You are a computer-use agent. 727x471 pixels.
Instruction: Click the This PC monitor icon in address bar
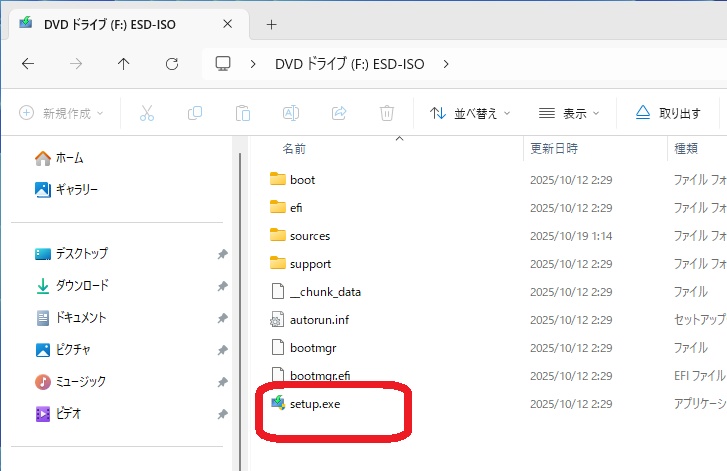223,64
